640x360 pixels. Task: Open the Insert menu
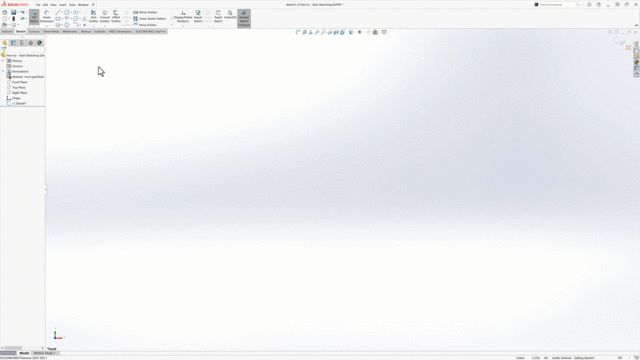pos(62,5)
